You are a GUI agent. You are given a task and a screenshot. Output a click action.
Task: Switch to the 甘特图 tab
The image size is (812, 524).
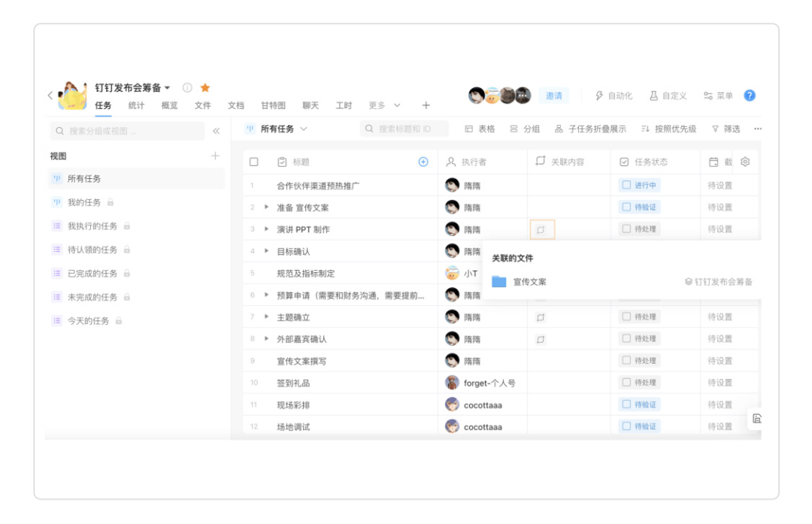pyautogui.click(x=273, y=105)
